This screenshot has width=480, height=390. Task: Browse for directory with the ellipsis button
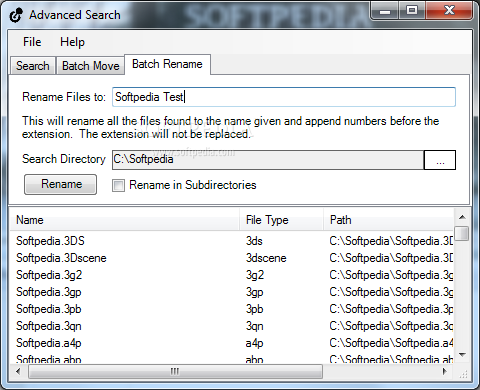click(x=440, y=160)
